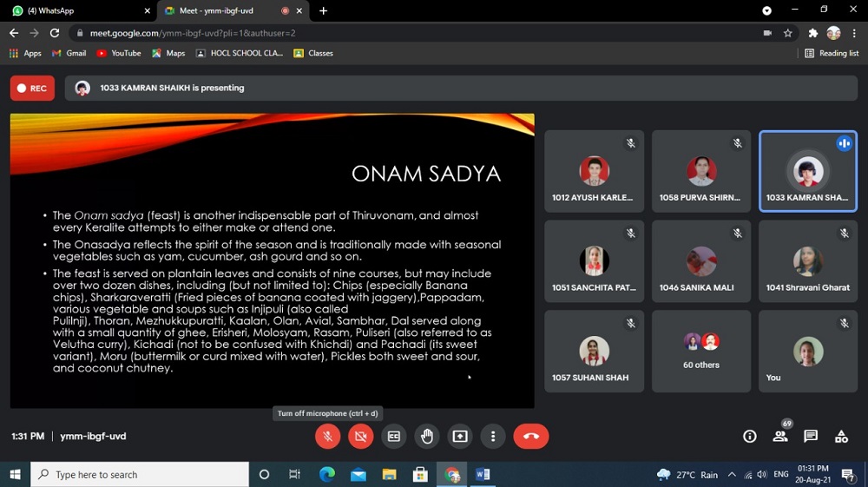Image resolution: width=868 pixels, height=487 pixels.
Task: Bookmark this page with star icon
Action: pyautogui.click(x=788, y=33)
